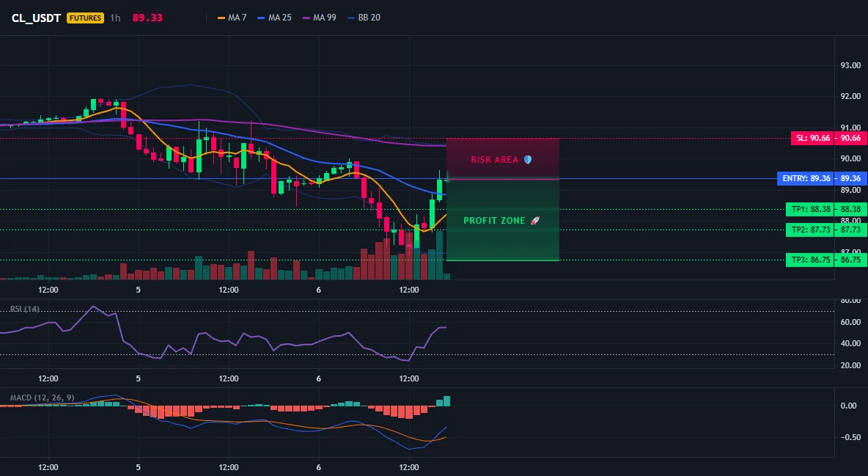Viewport: 868px width, 476px height.
Task: Click the PROFIT ZONE label
Action: pos(494,221)
